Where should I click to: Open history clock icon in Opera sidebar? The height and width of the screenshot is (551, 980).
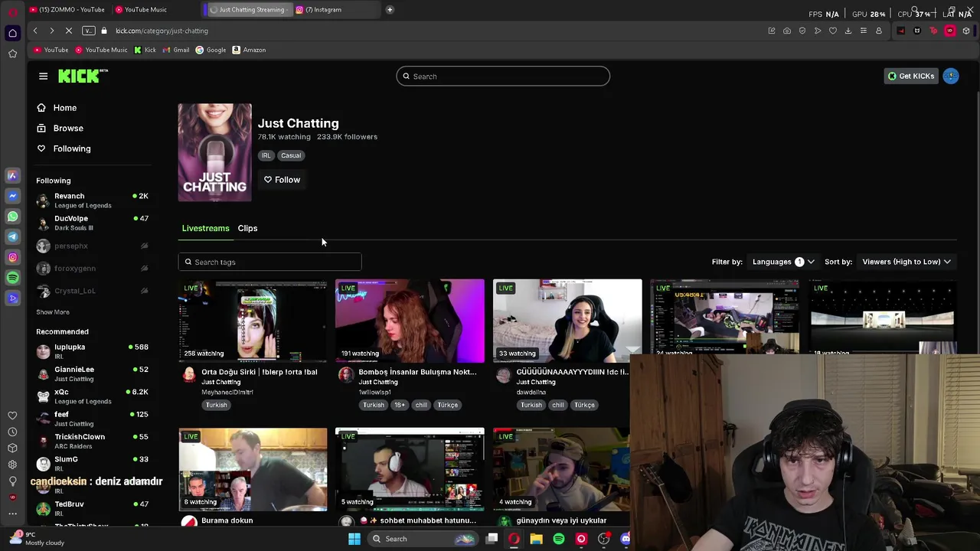coord(12,432)
